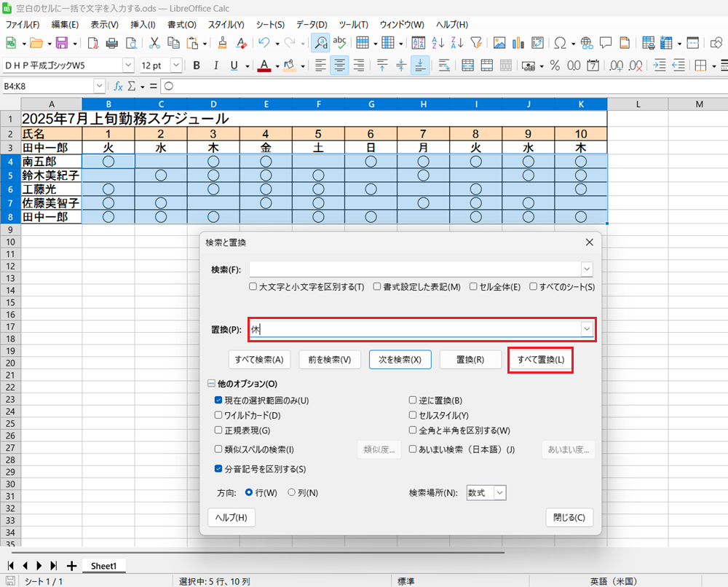Click the Save document icon
Viewport: 728px width, 587px height.
pos(61,43)
